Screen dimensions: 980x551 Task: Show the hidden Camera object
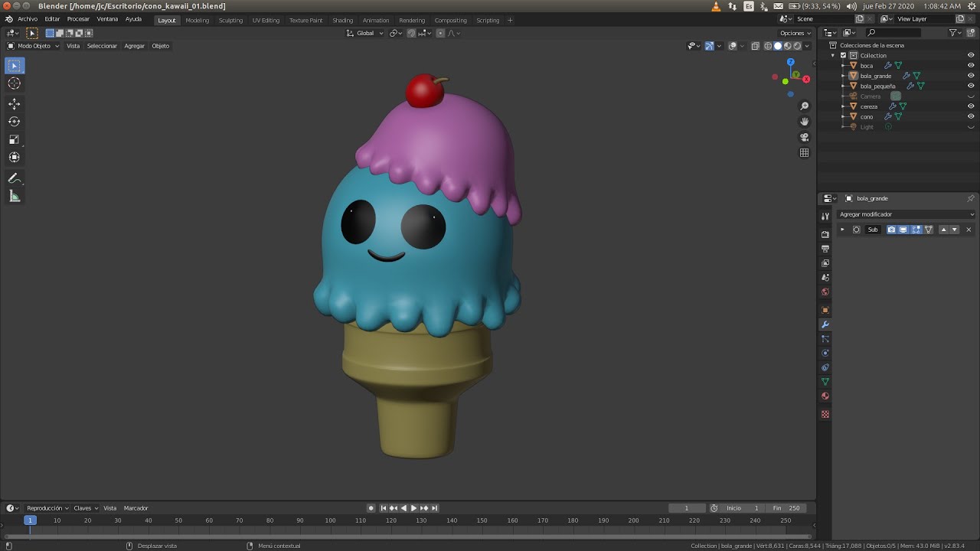pos(971,96)
